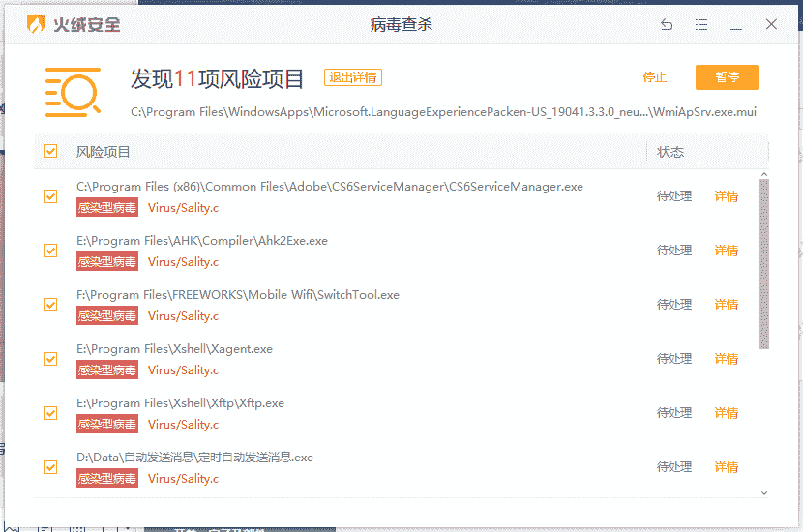This screenshot has height=532, width=803.
Task: Select the Xftp.exe file path
Action: click(180, 403)
